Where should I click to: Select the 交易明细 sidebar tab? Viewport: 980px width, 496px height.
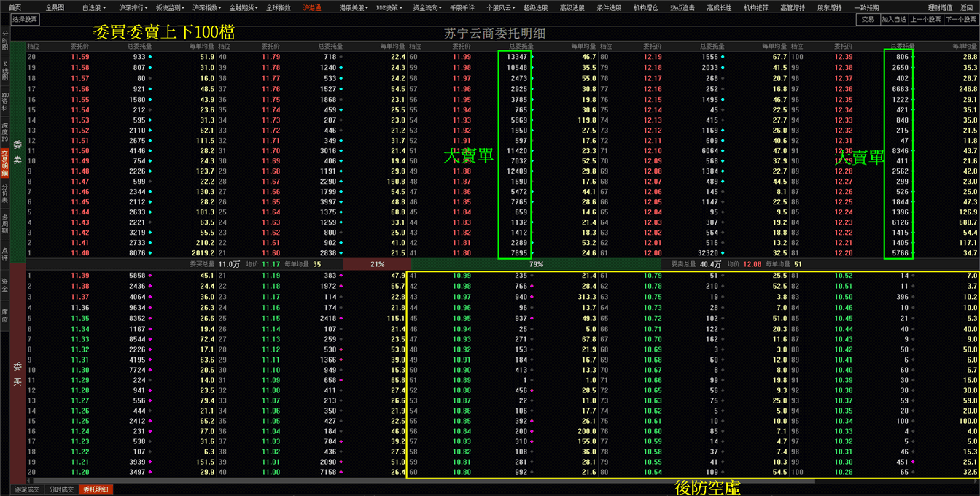coord(4,163)
